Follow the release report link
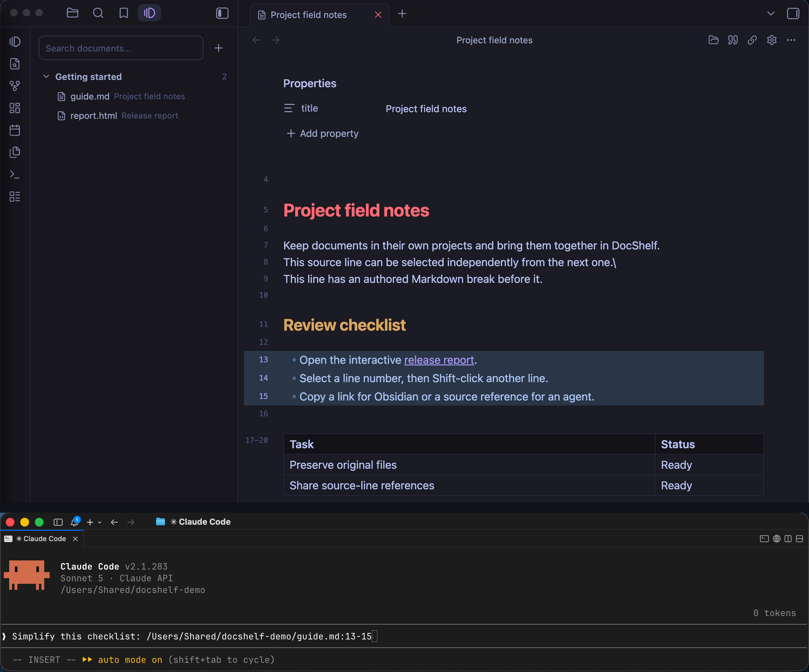The height and width of the screenshot is (672, 809). tap(439, 360)
